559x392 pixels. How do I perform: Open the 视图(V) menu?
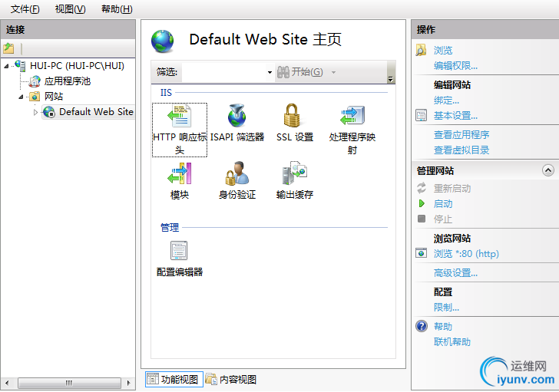coord(70,9)
